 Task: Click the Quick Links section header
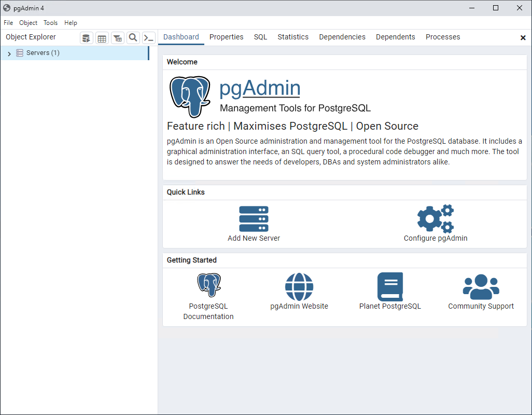[186, 192]
